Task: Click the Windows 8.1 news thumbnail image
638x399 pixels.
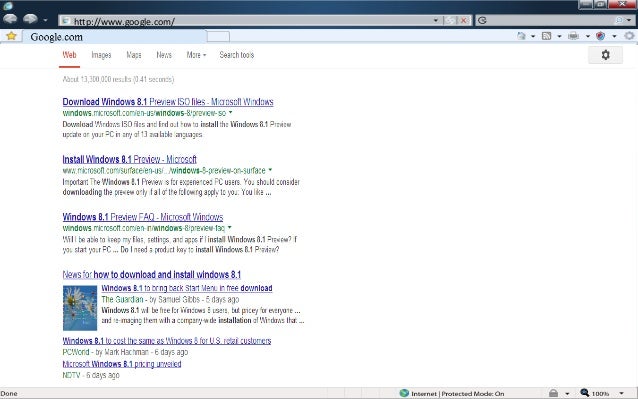Action: (80, 308)
